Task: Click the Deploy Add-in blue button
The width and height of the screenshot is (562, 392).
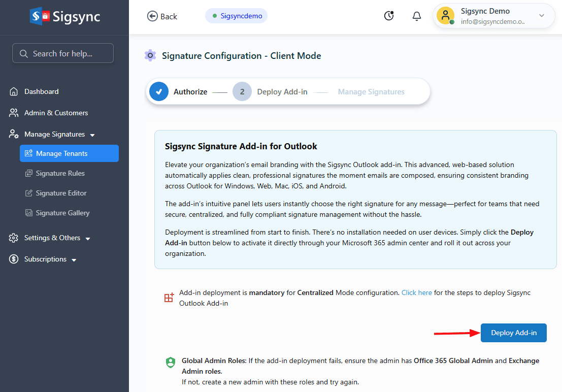Action: pyautogui.click(x=513, y=333)
